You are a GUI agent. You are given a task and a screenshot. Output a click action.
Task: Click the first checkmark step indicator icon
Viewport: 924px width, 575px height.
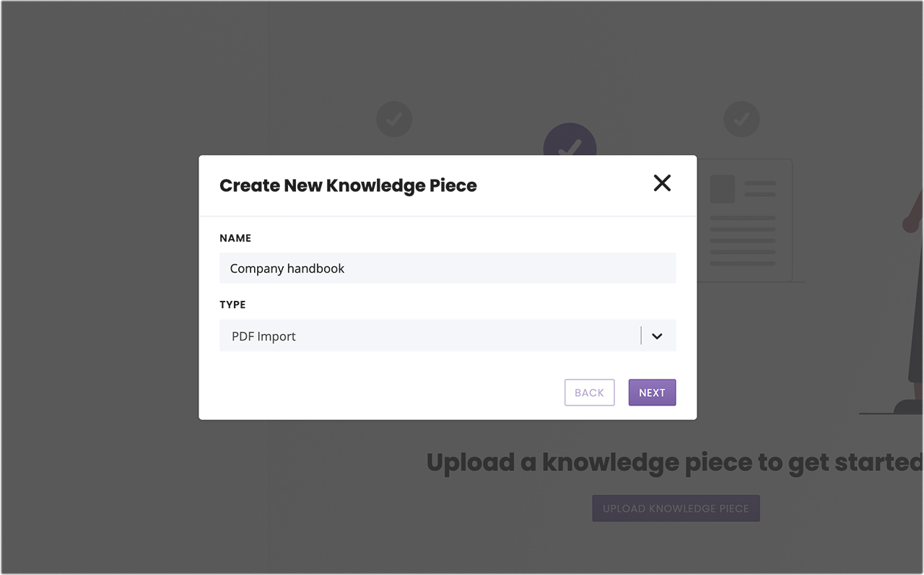(394, 119)
